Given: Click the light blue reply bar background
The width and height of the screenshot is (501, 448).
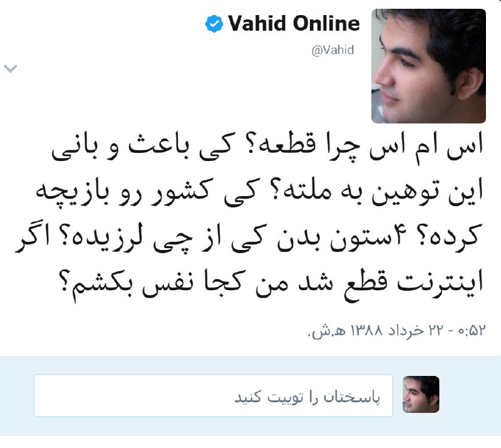Looking at the screenshot, I should point(250,395).
